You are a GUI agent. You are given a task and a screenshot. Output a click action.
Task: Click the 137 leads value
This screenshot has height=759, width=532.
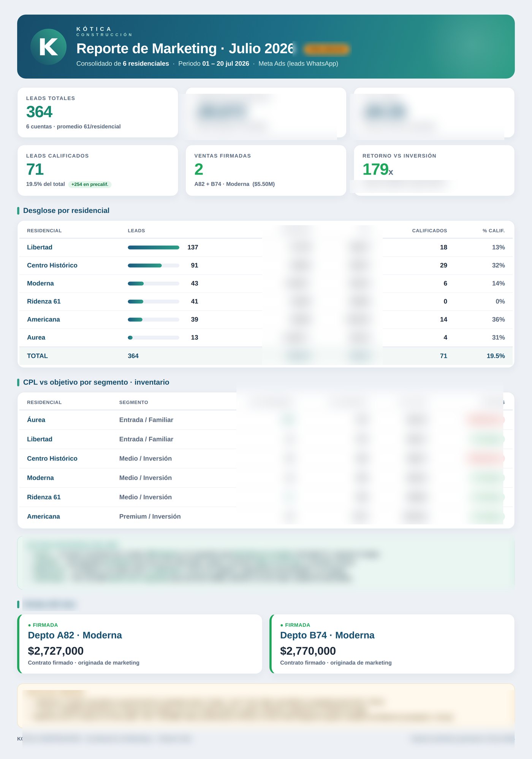point(193,248)
